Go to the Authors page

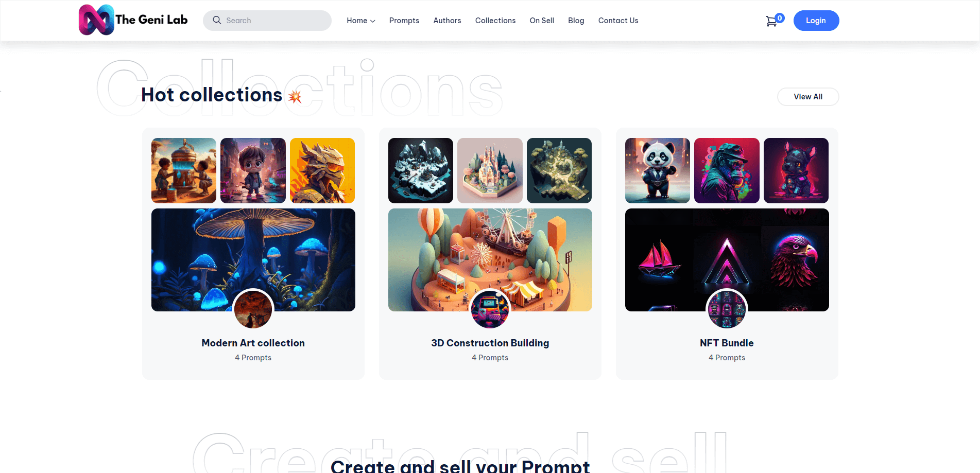click(x=447, y=21)
